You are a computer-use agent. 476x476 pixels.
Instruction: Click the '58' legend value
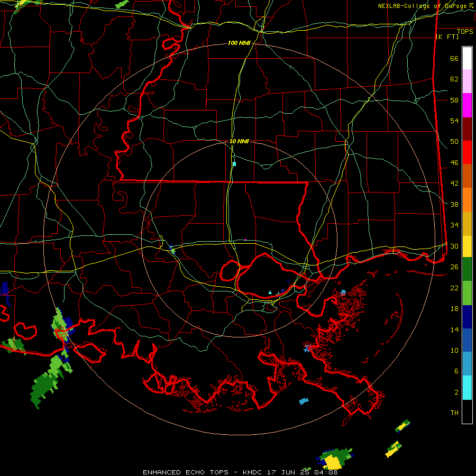point(454,100)
